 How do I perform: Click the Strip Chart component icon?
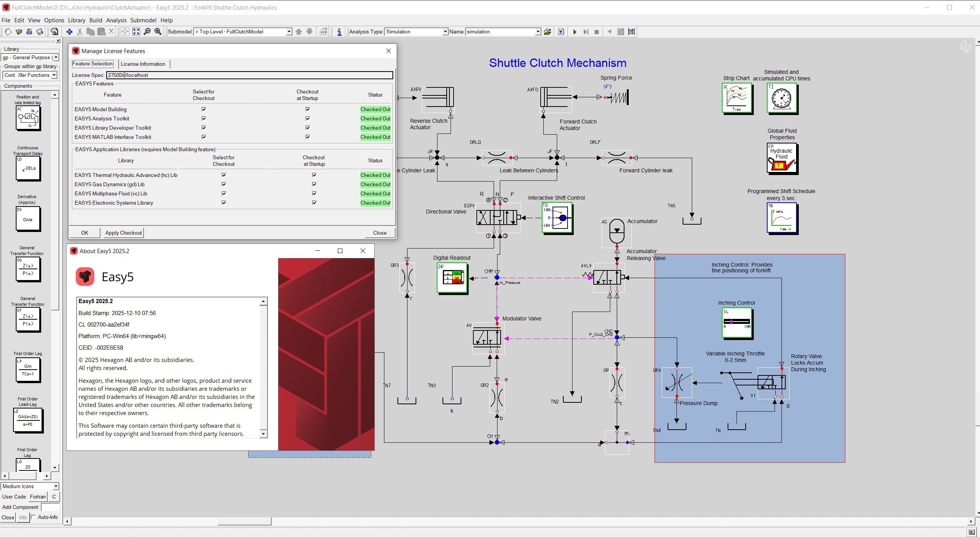click(x=737, y=98)
